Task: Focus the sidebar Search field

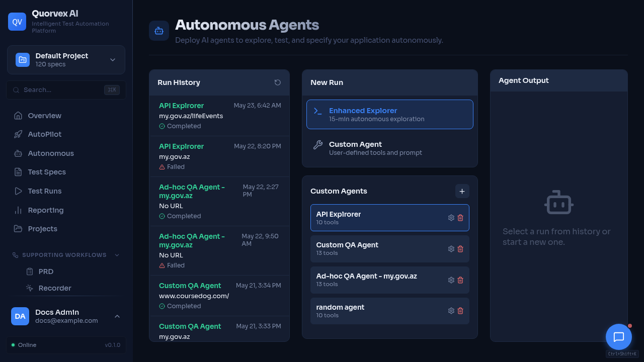Action: [x=66, y=90]
